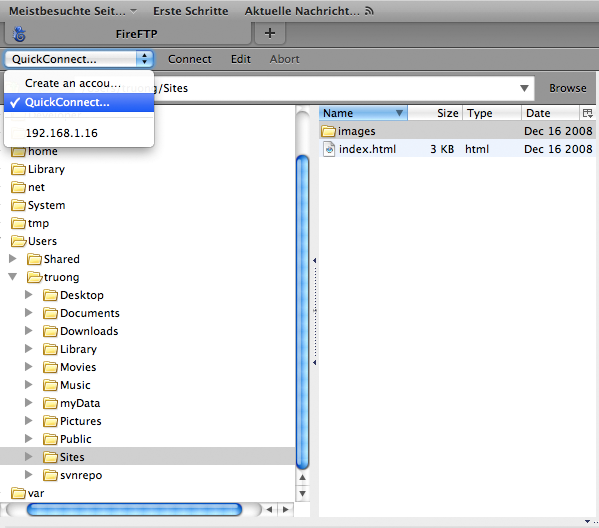
Task: Click the var folder icon
Action: pos(18,493)
